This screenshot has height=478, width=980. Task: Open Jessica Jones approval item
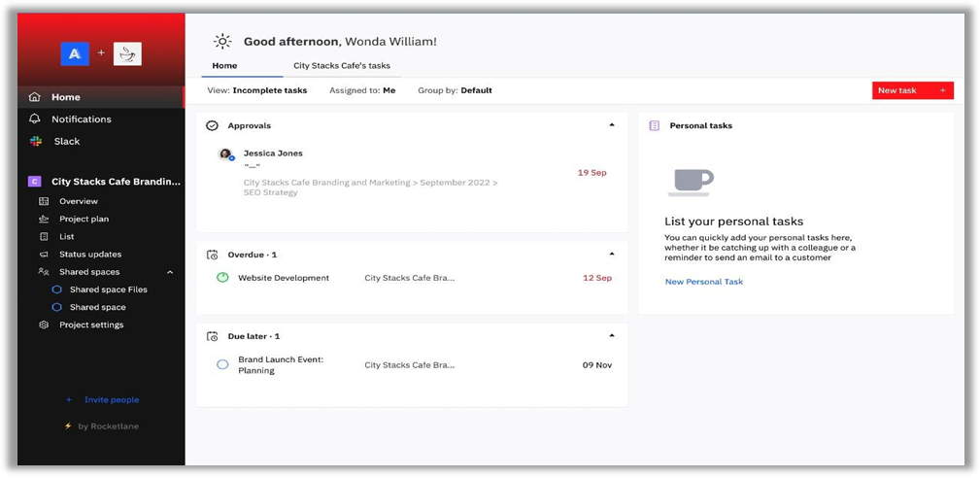coord(273,154)
